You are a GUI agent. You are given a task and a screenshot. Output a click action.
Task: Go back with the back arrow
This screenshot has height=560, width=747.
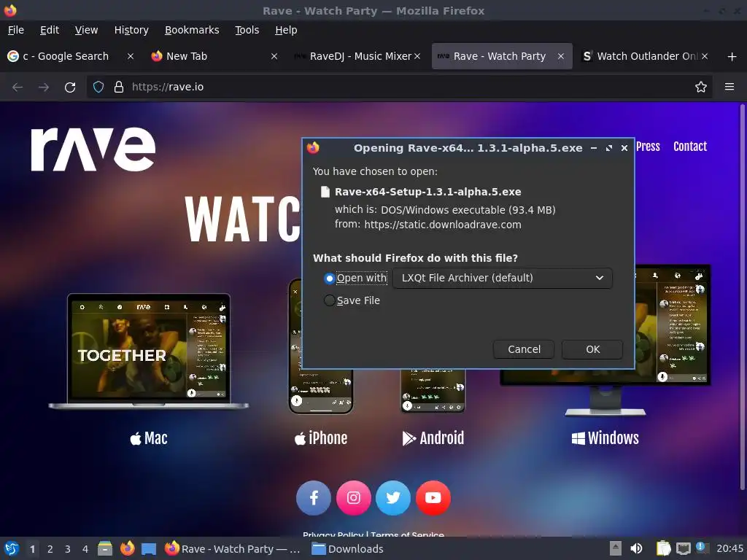pos(18,87)
